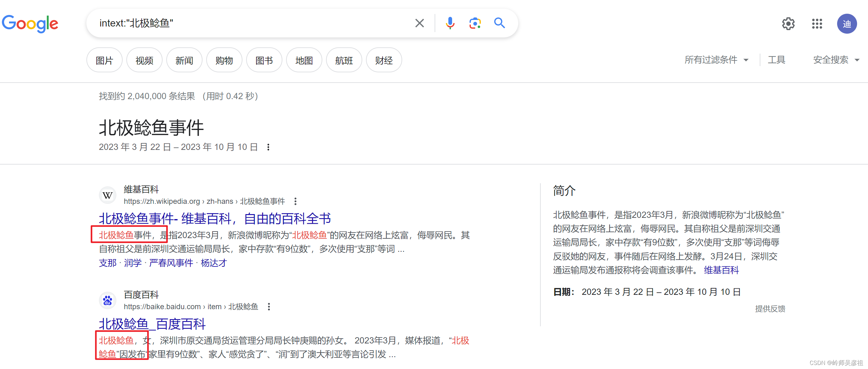
Task: Open three-dot menu for the Baidu Baike result
Action: [269, 307]
